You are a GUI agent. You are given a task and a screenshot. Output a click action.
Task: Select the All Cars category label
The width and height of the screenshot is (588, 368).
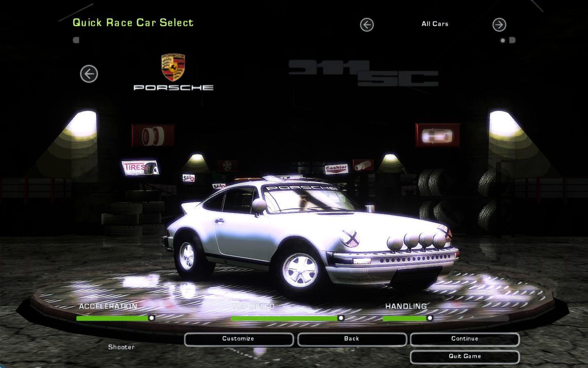[x=435, y=24]
